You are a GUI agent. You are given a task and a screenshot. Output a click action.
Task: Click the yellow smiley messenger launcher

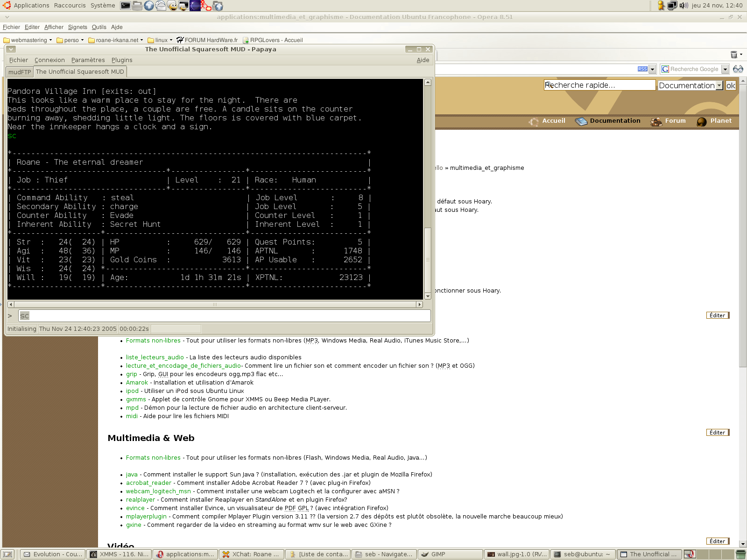tap(172, 6)
